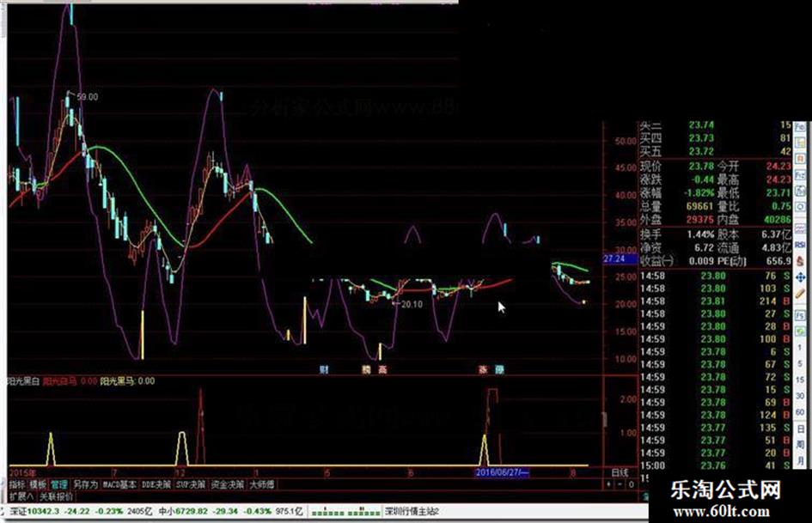Select the 日 daily period button
Screen dimensions: 812x523
[800, 429]
